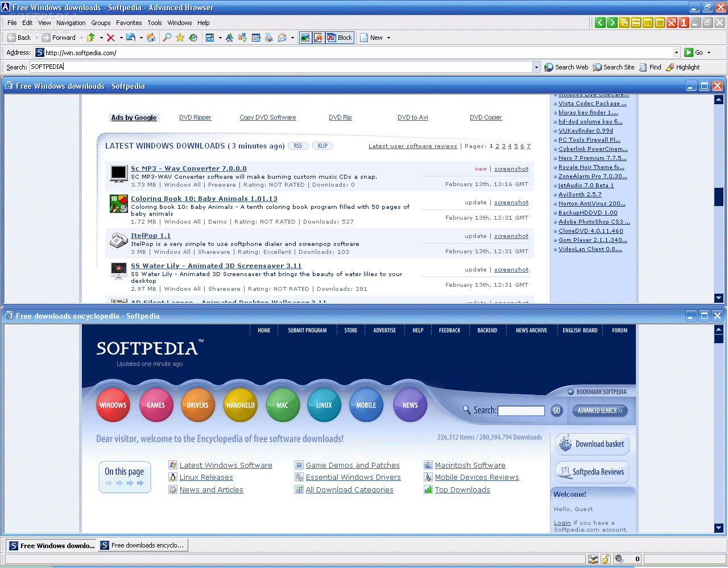Close all windows with red X icon

pos(672,23)
